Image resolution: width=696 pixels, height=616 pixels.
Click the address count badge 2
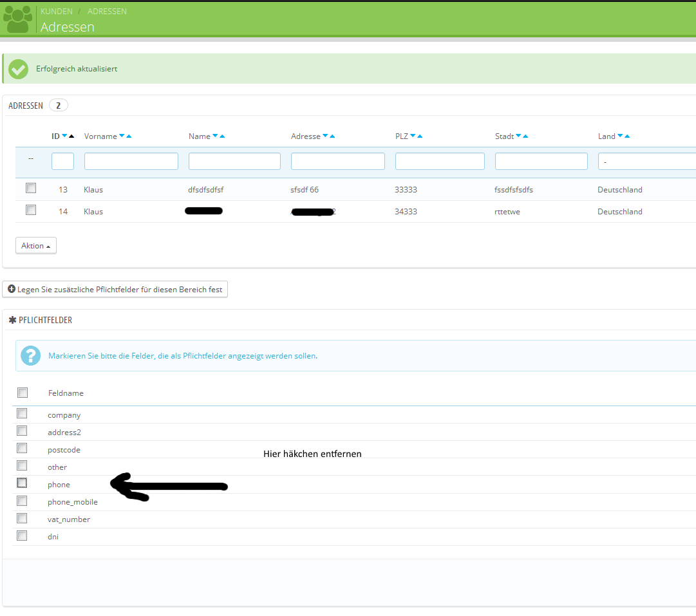(x=58, y=105)
